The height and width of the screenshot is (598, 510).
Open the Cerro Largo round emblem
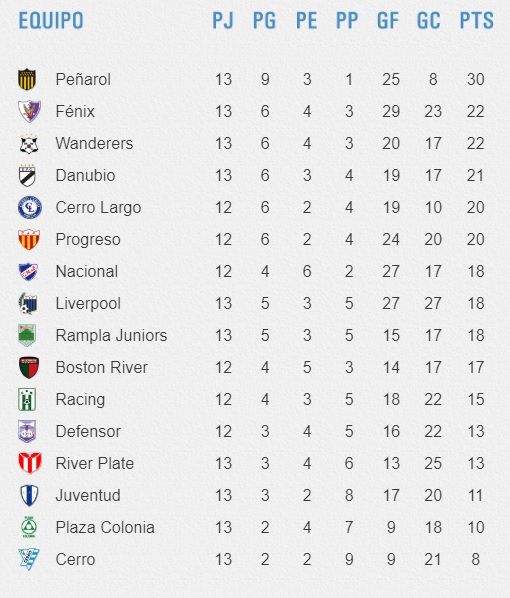[x=30, y=207]
